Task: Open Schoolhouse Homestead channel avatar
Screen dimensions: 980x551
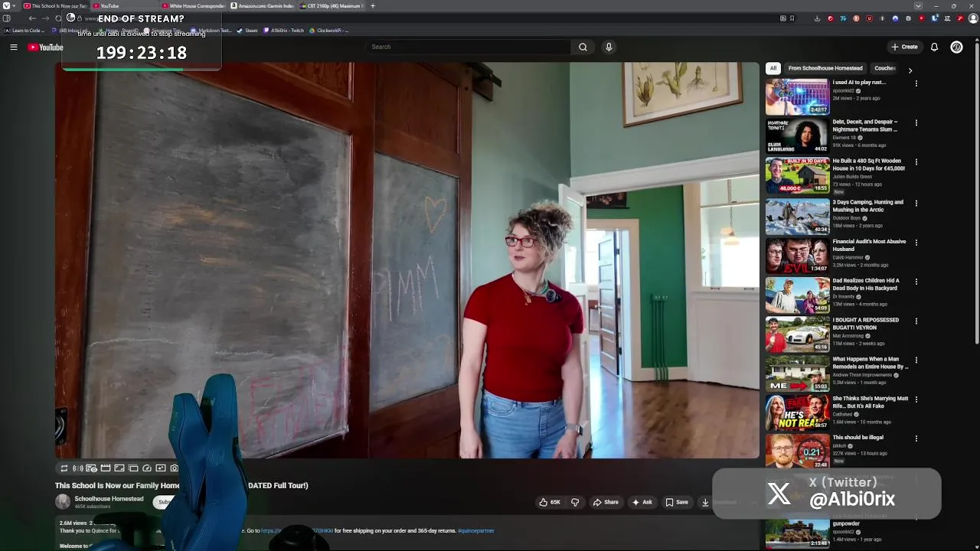Action: tap(63, 502)
